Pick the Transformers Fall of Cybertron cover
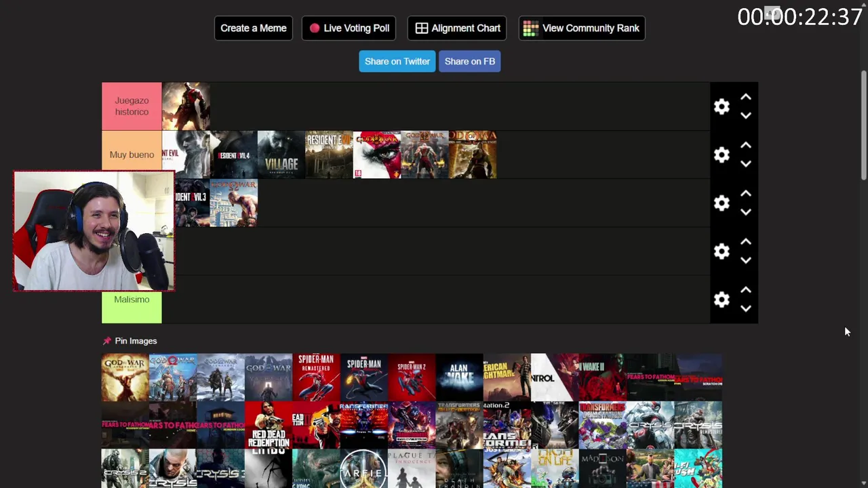 (459, 425)
